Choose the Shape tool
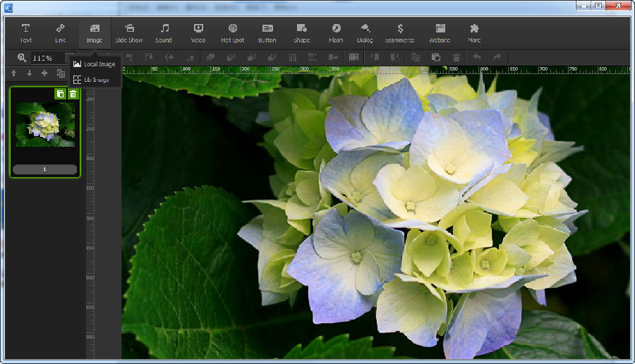Viewport: 635px width, 364px height. [x=302, y=32]
